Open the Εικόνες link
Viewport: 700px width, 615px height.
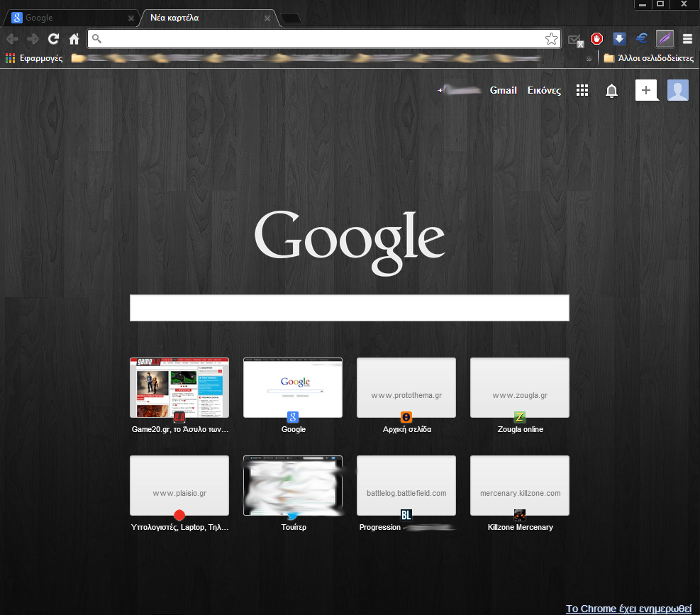coord(544,90)
